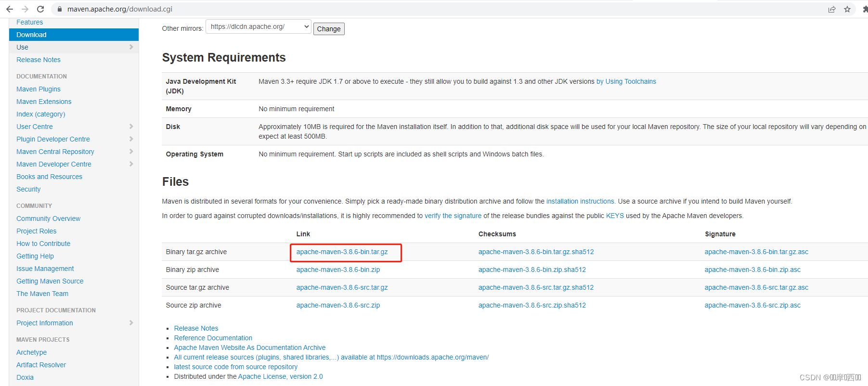The image size is (868, 386).
Task: Open apache-maven-3.8.6-bin.tar.gz.sha512 checksum
Action: tap(536, 252)
